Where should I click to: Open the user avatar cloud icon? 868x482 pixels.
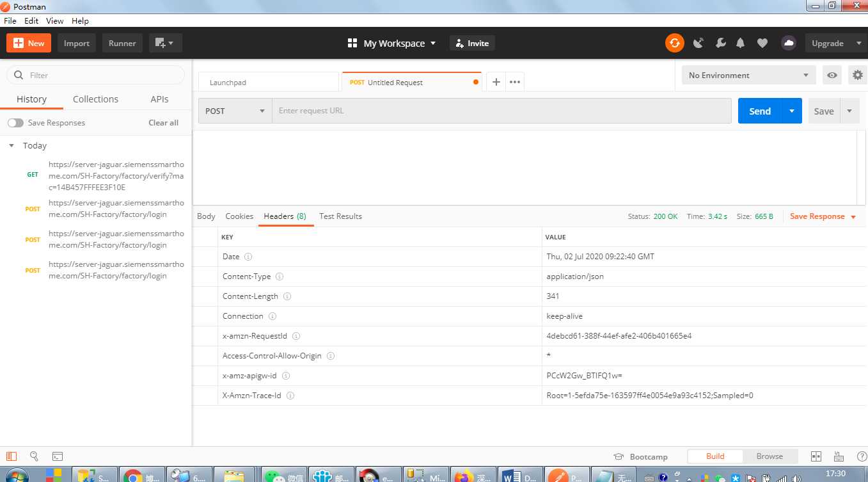coord(789,43)
